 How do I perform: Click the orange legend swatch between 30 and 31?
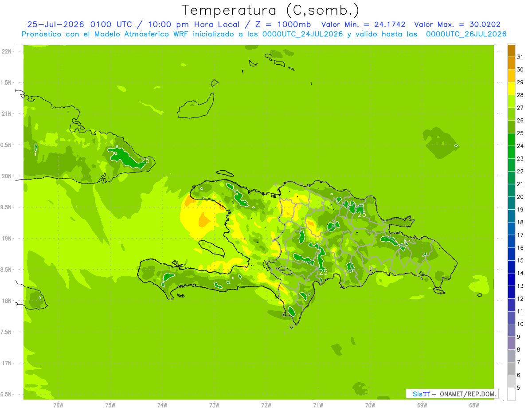point(511,63)
